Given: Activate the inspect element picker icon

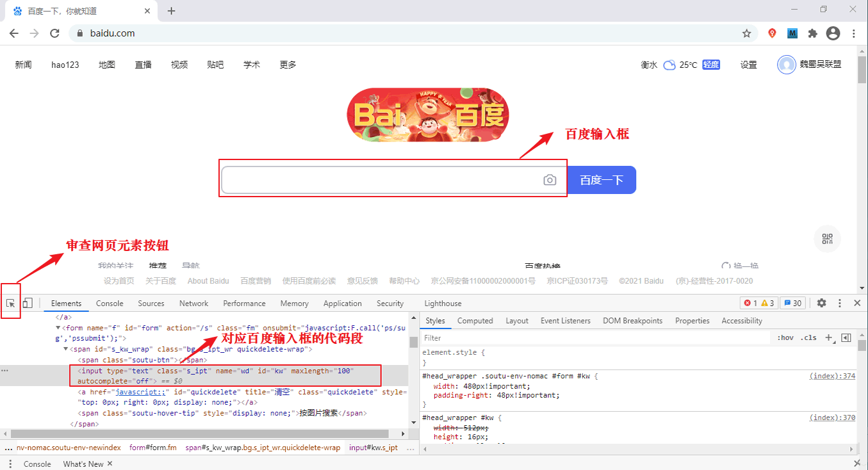Looking at the screenshot, I should (11, 304).
